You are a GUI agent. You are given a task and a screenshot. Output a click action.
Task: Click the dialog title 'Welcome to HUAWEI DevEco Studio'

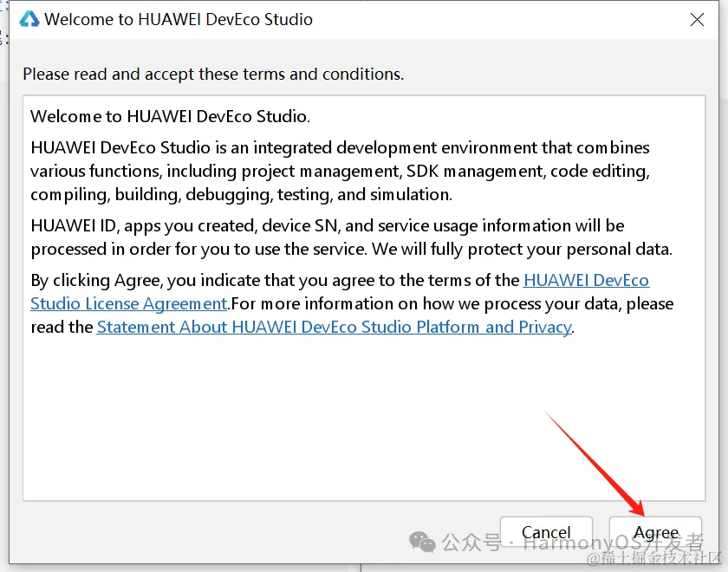click(179, 19)
